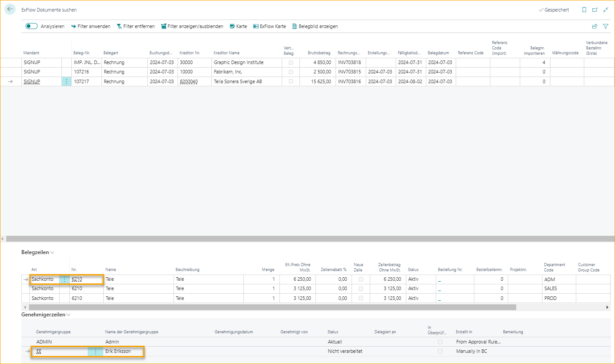Click the bookmark icon at top right

[584, 10]
